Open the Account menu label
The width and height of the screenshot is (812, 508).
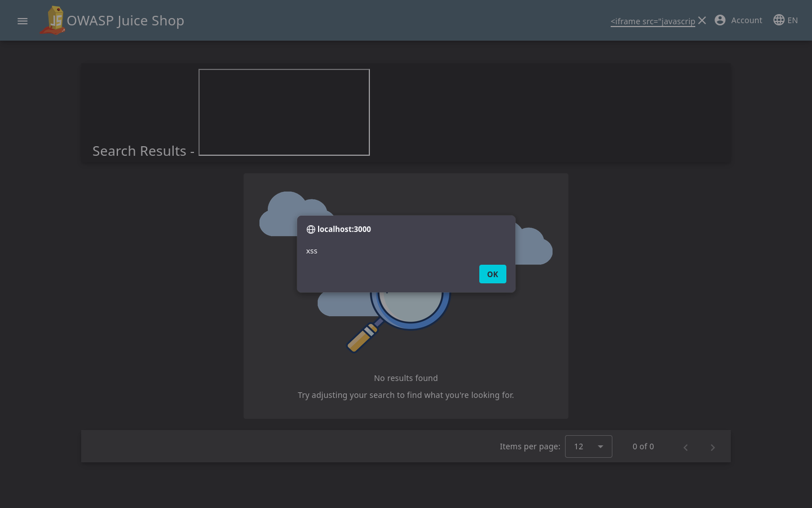click(747, 20)
